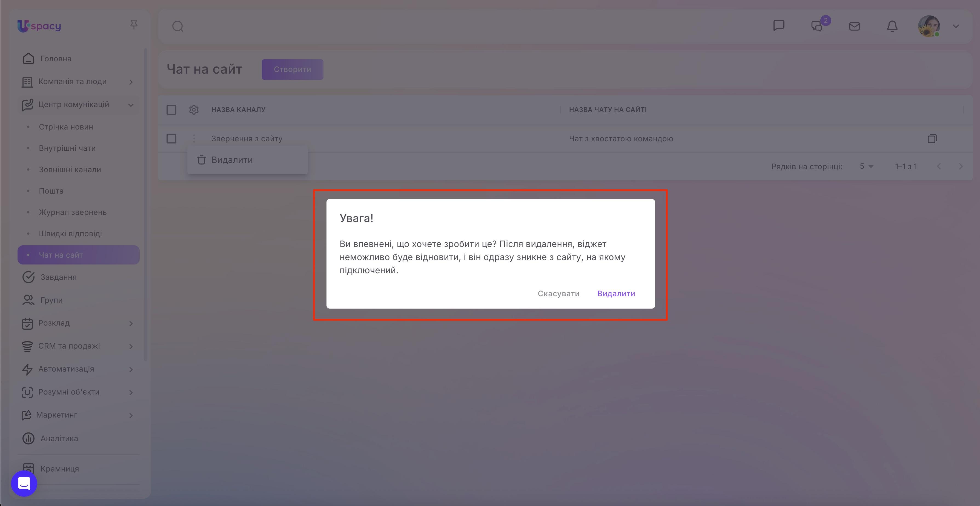Click the three-dot menu for Звернення з сайту

(x=194, y=139)
